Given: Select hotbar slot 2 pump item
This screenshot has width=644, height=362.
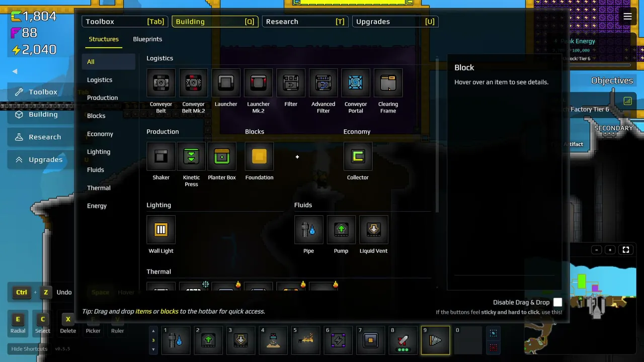Looking at the screenshot, I should (208, 340).
